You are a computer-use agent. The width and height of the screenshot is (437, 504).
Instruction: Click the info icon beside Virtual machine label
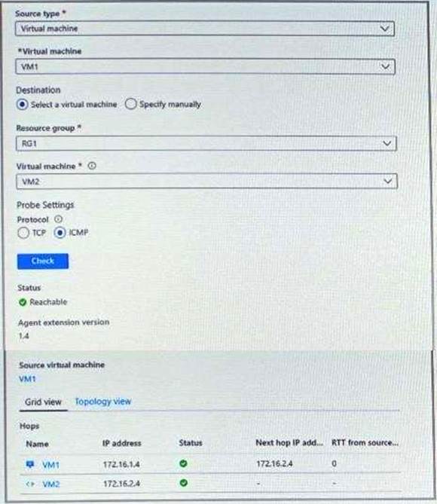pos(92,166)
